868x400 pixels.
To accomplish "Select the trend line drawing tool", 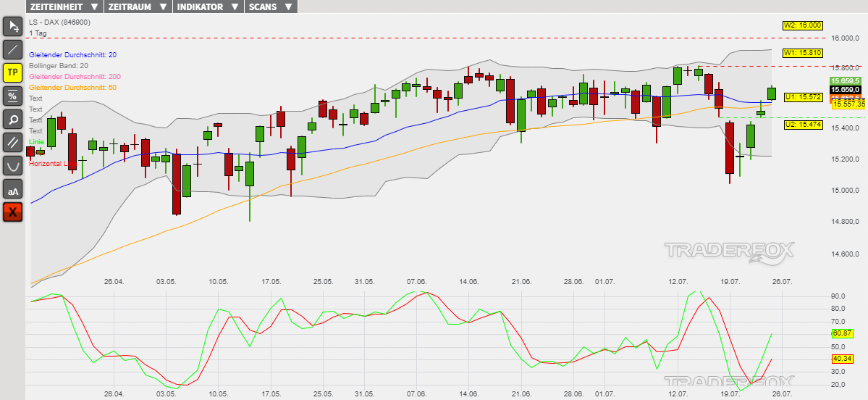I will pyautogui.click(x=13, y=50).
